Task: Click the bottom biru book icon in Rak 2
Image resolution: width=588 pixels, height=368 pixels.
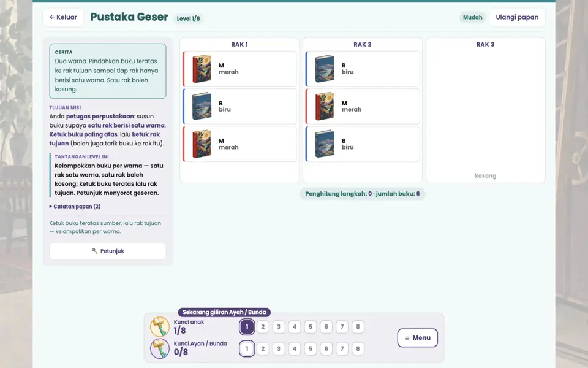Action: [325, 144]
